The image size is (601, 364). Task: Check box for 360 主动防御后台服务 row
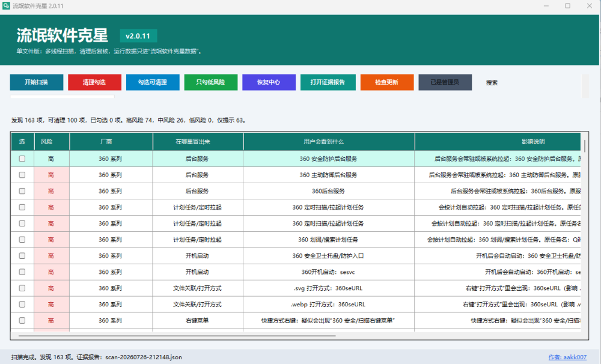[22, 175]
